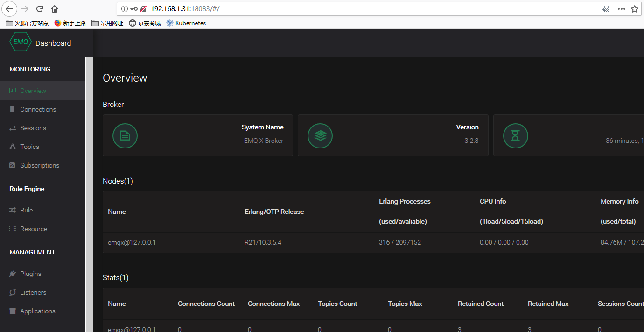The width and height of the screenshot is (644, 332).
Task: Click the Listeners icon in sidebar
Action: (13, 292)
